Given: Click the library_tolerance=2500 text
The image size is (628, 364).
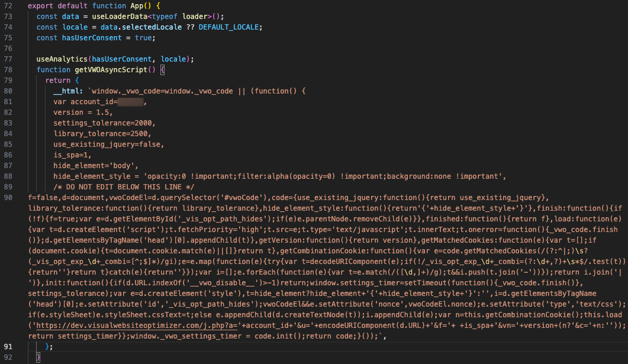Looking at the screenshot, I should (102, 134).
